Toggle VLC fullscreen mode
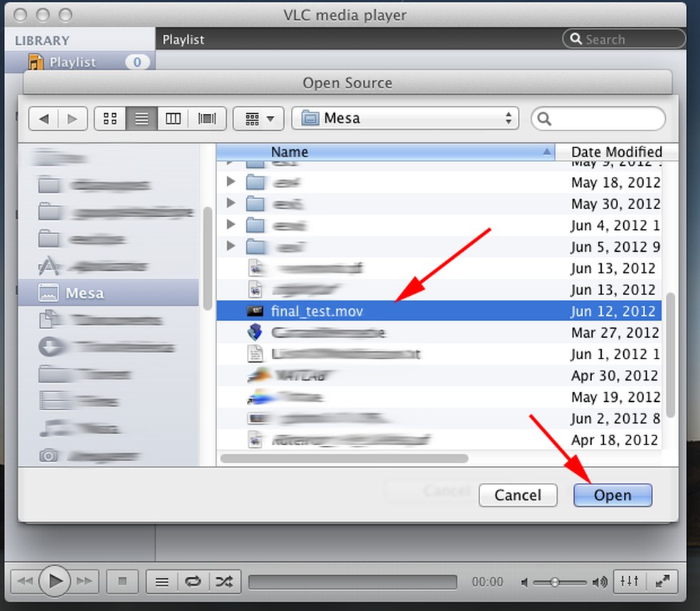 click(662, 581)
